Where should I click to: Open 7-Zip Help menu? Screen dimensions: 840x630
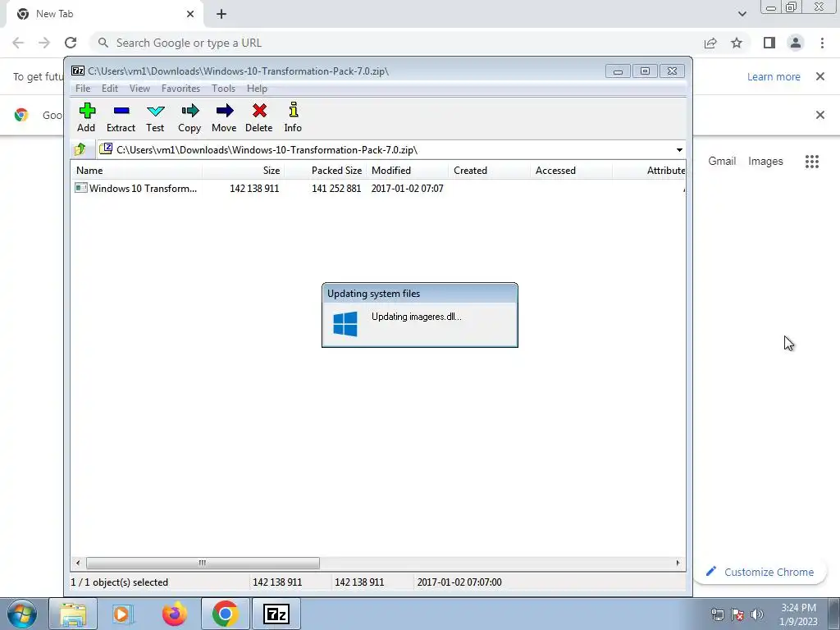pyautogui.click(x=257, y=89)
